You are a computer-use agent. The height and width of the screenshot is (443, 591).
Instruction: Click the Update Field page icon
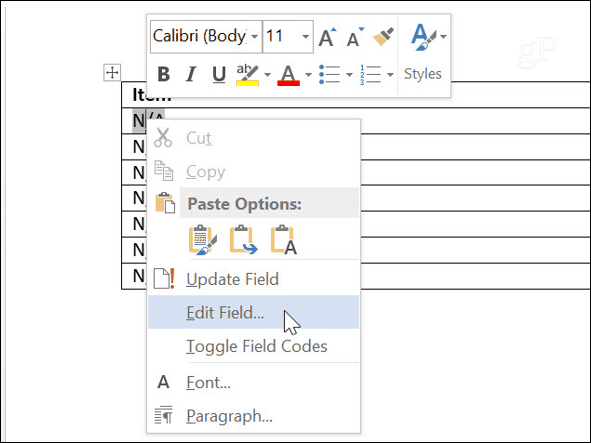pos(164,278)
